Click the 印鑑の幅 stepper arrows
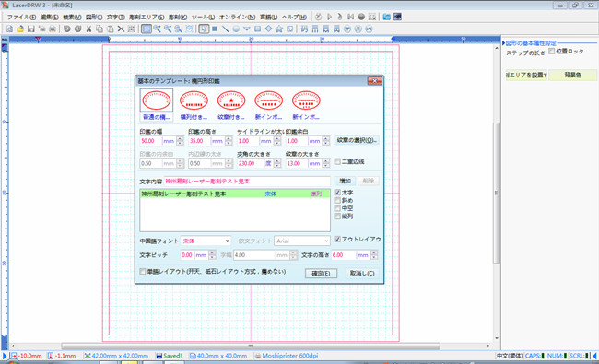599x364 pixels. click(x=180, y=141)
